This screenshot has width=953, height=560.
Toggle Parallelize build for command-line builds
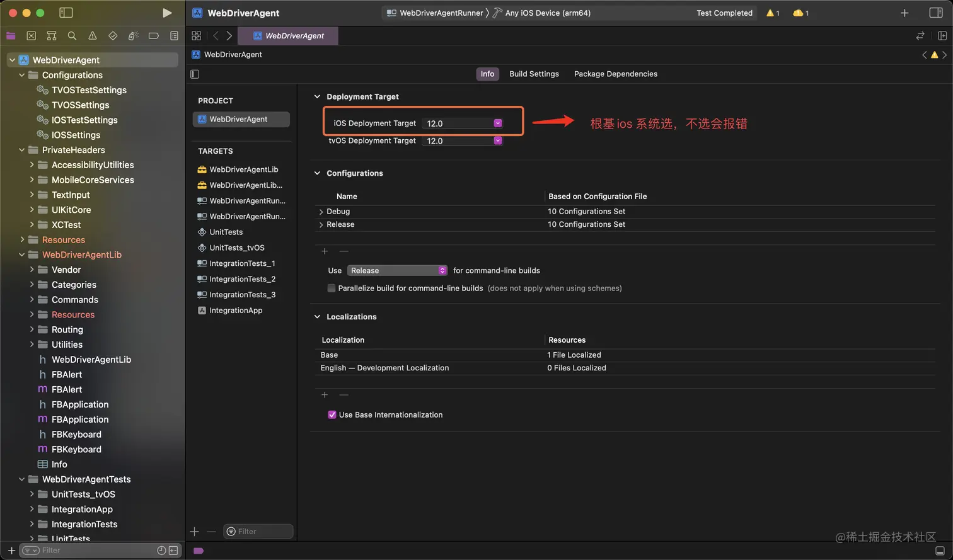pos(332,288)
